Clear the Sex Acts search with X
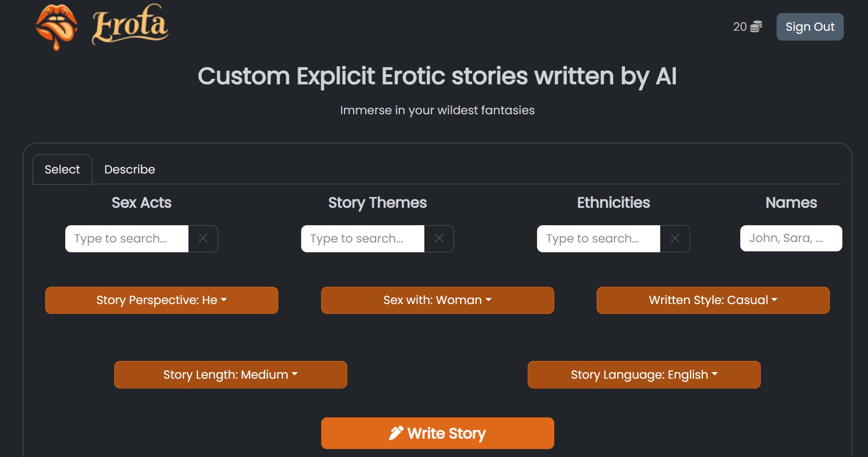Viewport: 868px width, 457px height. point(203,238)
